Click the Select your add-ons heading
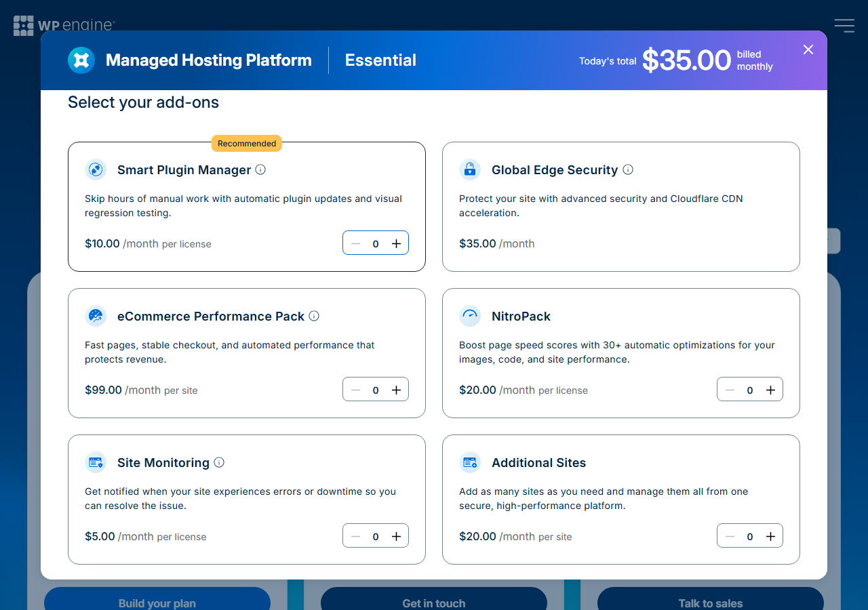This screenshot has width=868, height=610. [144, 102]
